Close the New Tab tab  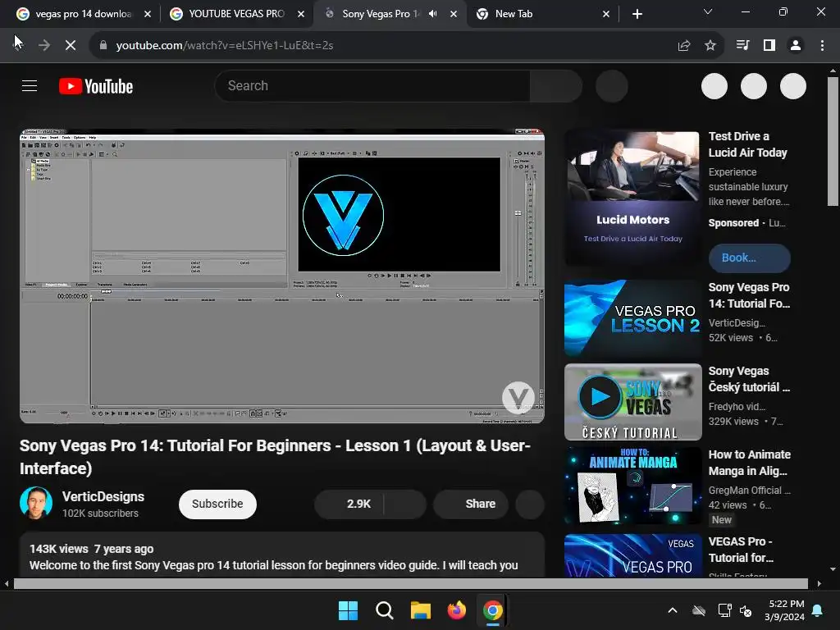click(x=606, y=14)
